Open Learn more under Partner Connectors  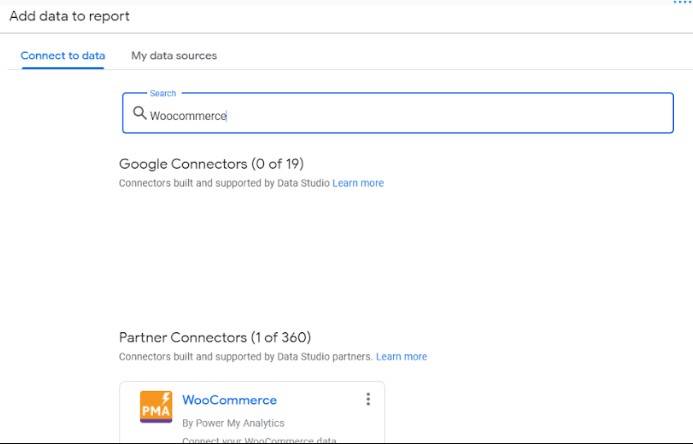401,356
